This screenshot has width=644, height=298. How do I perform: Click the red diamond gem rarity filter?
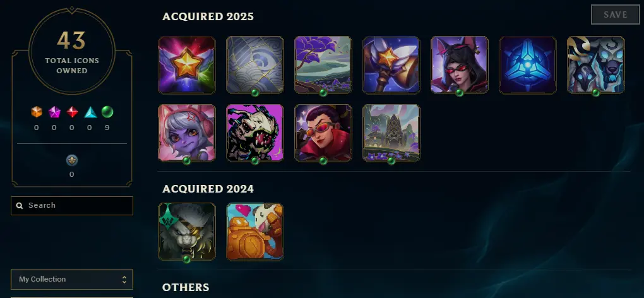72,112
